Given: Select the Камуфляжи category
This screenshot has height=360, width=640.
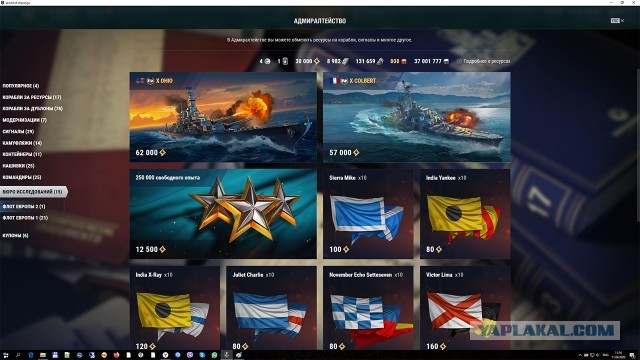Looking at the screenshot, I should [22, 143].
